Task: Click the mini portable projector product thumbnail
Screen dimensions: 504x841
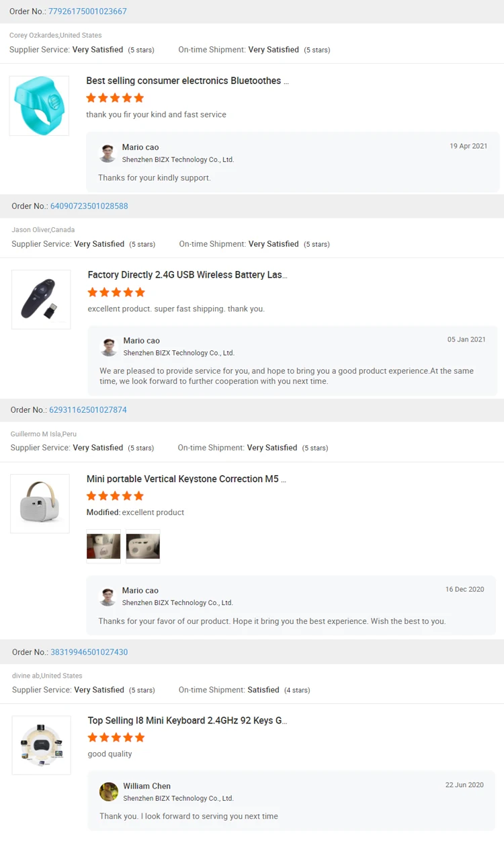Action: tap(40, 504)
